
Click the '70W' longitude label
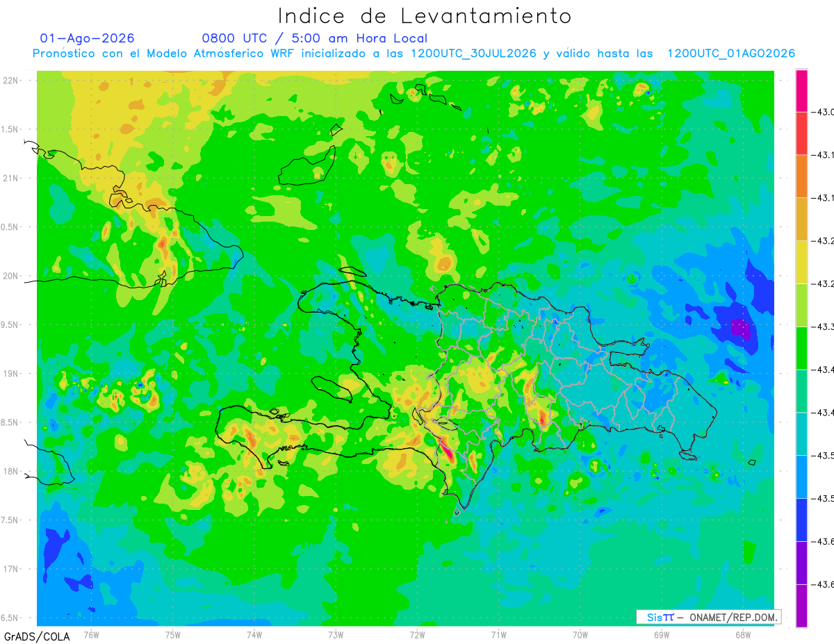tap(580, 635)
